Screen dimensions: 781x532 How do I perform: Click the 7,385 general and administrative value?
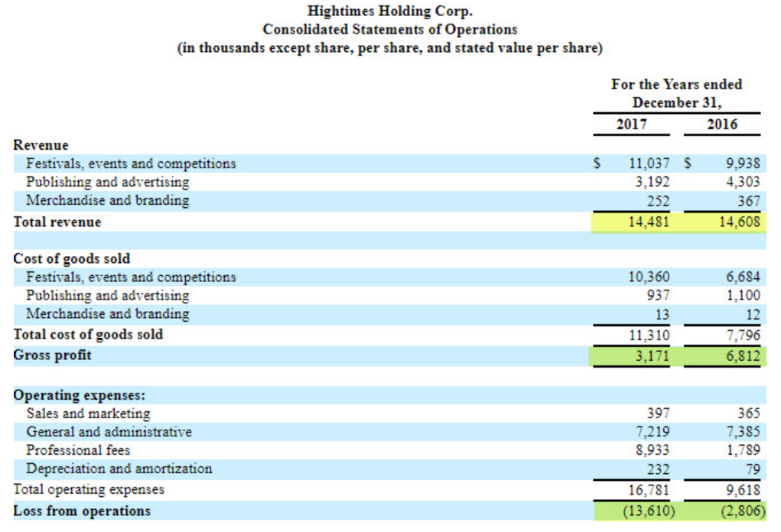(743, 431)
